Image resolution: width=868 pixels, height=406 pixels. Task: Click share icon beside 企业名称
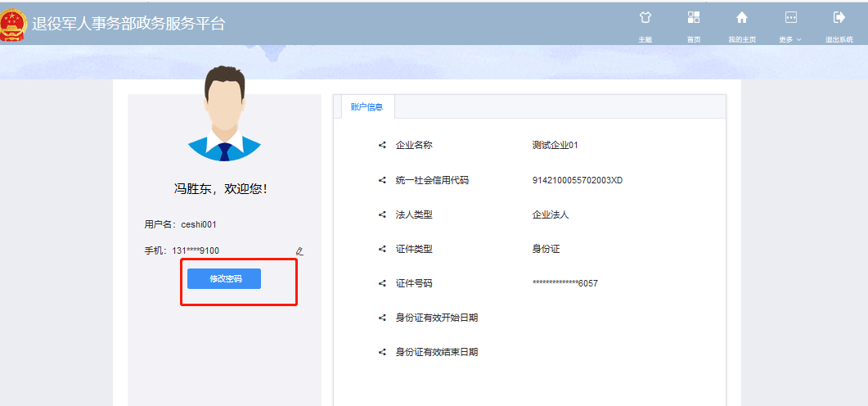click(x=382, y=145)
